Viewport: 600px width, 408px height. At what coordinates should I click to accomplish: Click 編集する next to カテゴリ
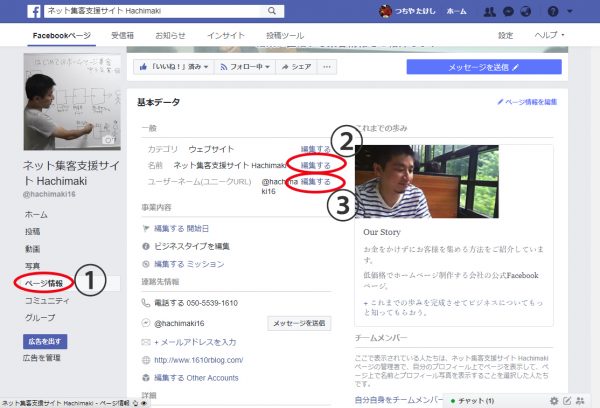coord(316,149)
